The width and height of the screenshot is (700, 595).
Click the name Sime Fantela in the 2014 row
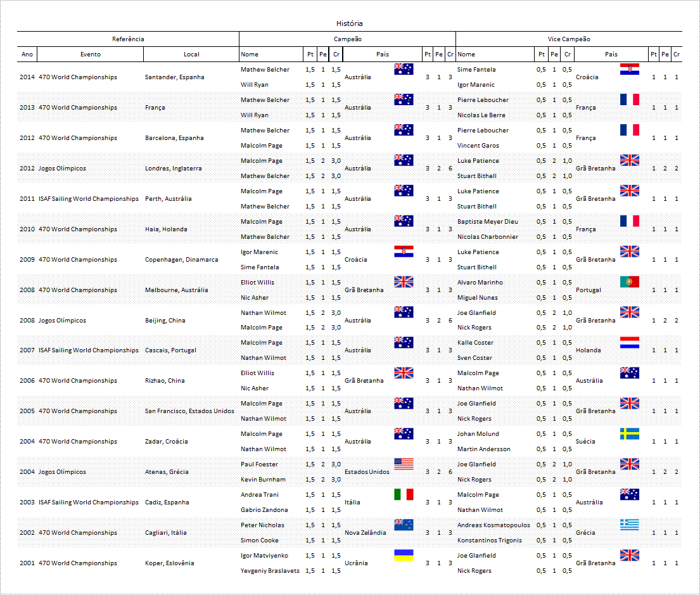coord(476,69)
